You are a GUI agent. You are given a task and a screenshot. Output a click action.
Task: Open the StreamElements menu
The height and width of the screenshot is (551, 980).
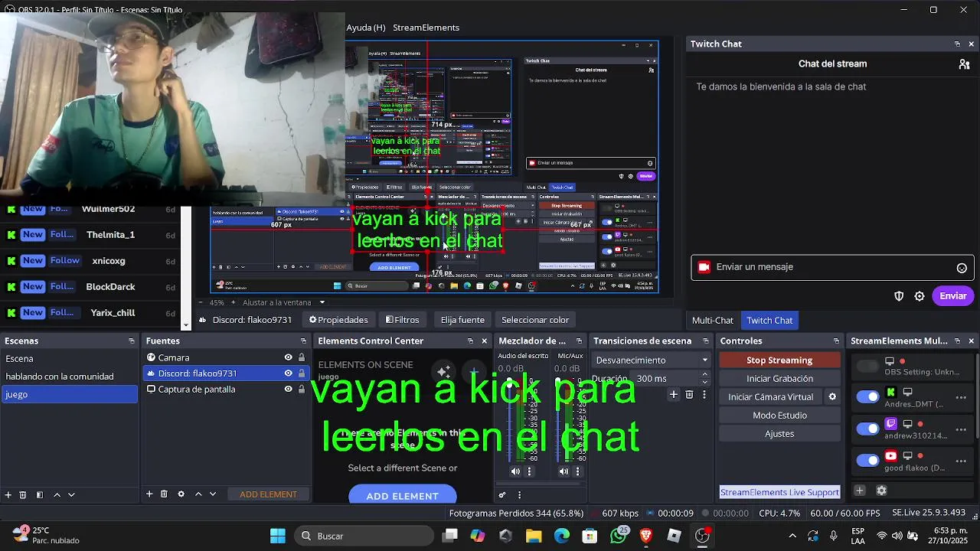pyautogui.click(x=426, y=28)
